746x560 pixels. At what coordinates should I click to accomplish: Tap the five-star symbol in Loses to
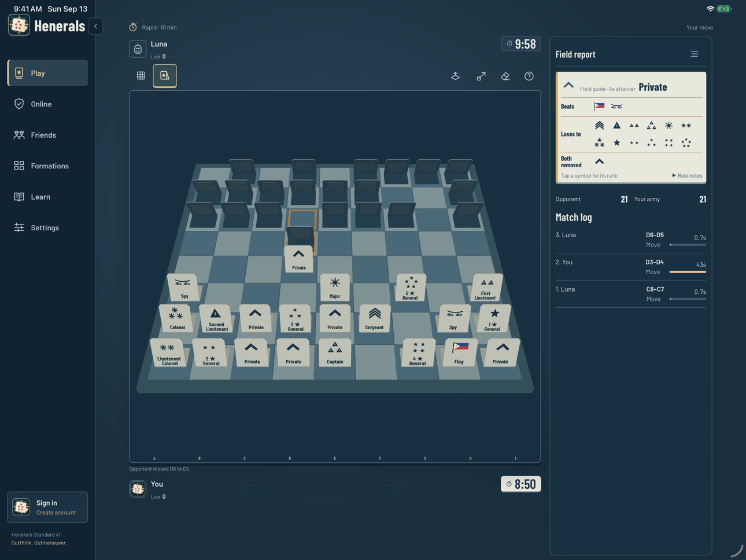coord(686,142)
